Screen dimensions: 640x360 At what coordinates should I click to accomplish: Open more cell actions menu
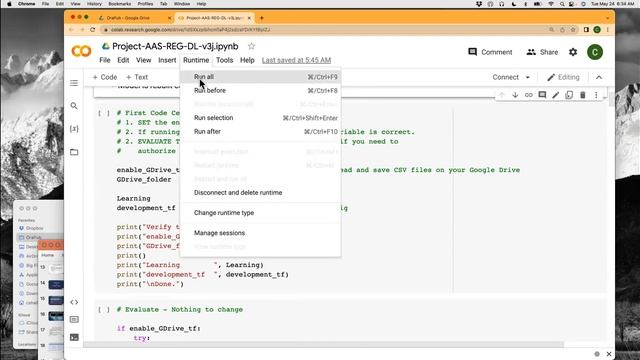tap(596, 95)
